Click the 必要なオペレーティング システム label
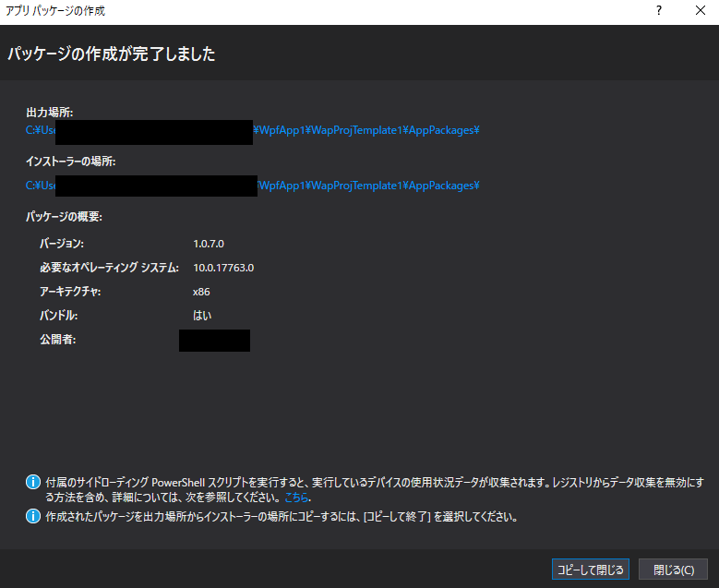 pos(109,268)
